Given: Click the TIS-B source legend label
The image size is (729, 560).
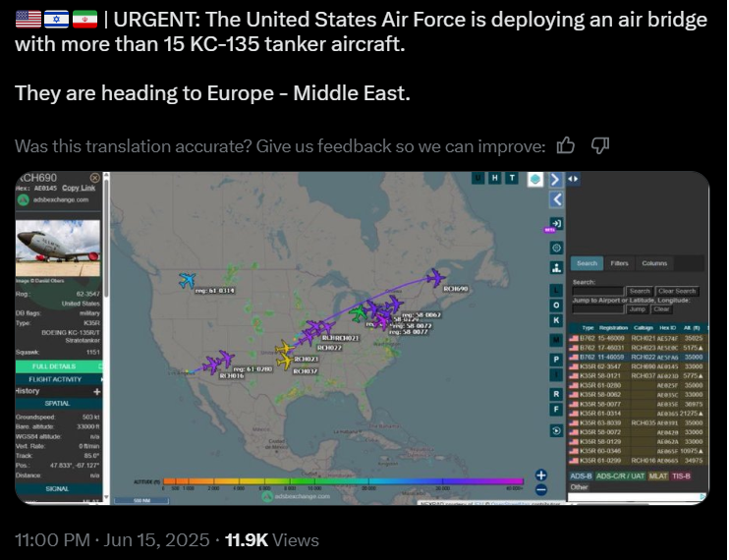Looking at the screenshot, I should [x=681, y=476].
